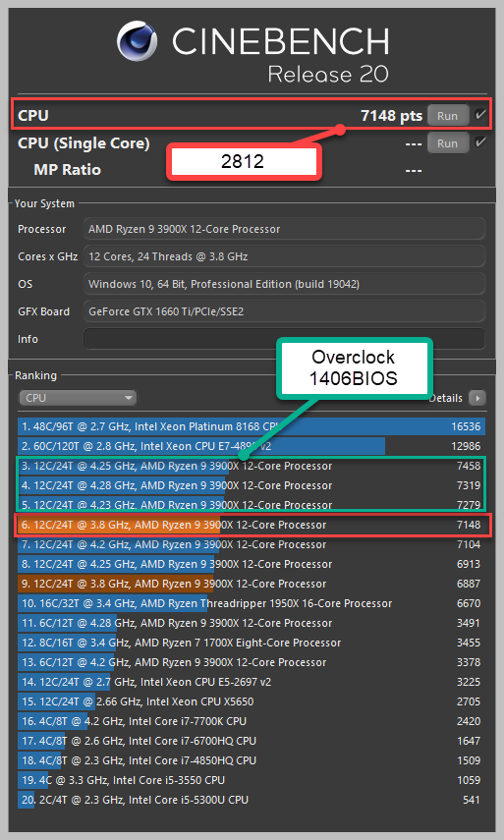Select the Core i7-4850HQ ranking row
Screen dimensions: 504x840
click(x=252, y=760)
